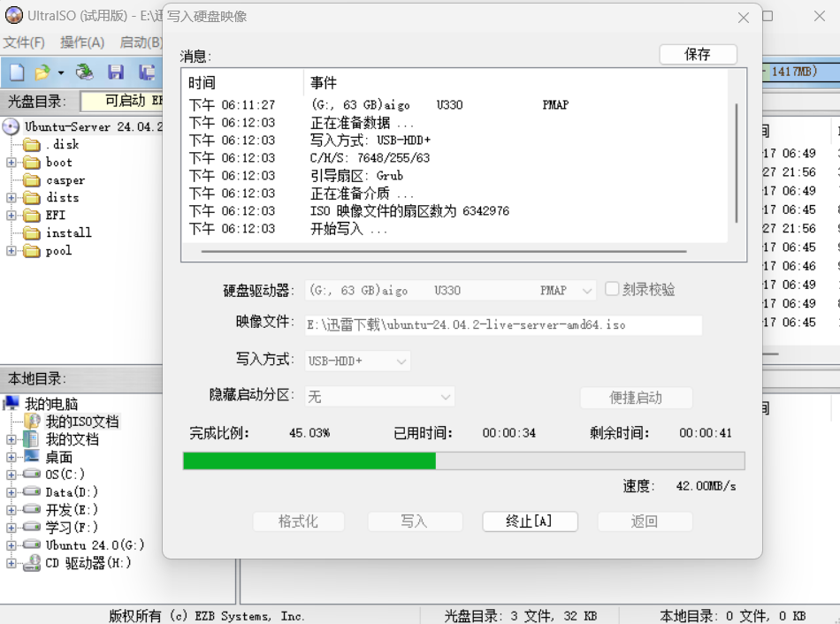840x624 pixels.
Task: Select the CD 驱动器(H:) drive icon
Action: tap(32, 563)
